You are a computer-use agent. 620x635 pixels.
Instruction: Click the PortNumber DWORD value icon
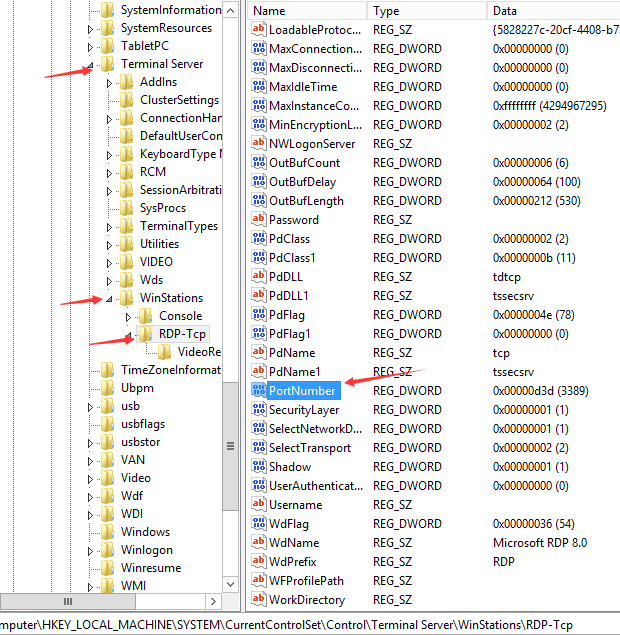pos(258,390)
